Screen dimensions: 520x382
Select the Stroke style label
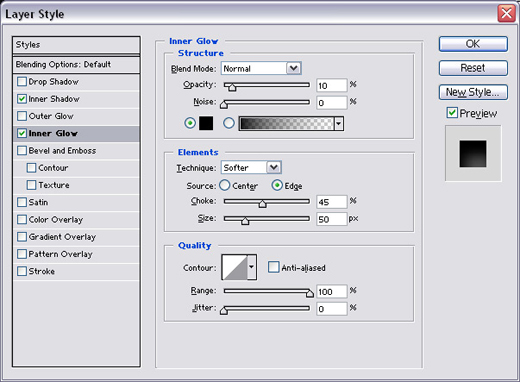point(42,271)
